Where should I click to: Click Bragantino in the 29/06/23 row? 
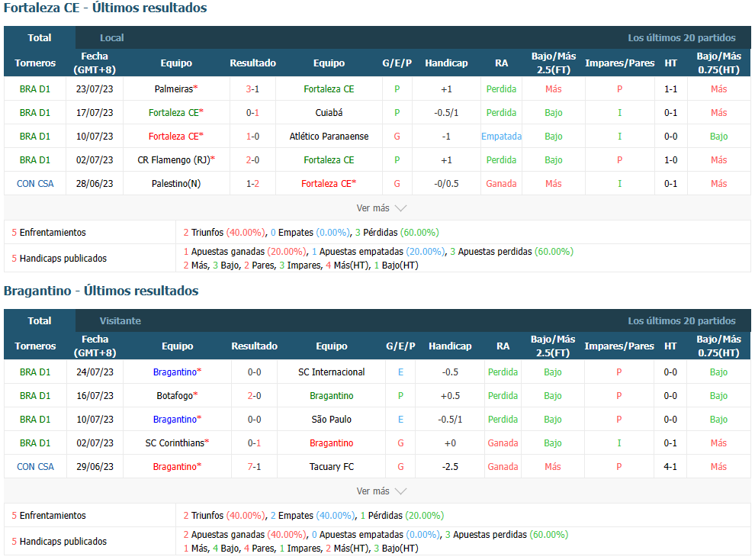[x=175, y=467]
